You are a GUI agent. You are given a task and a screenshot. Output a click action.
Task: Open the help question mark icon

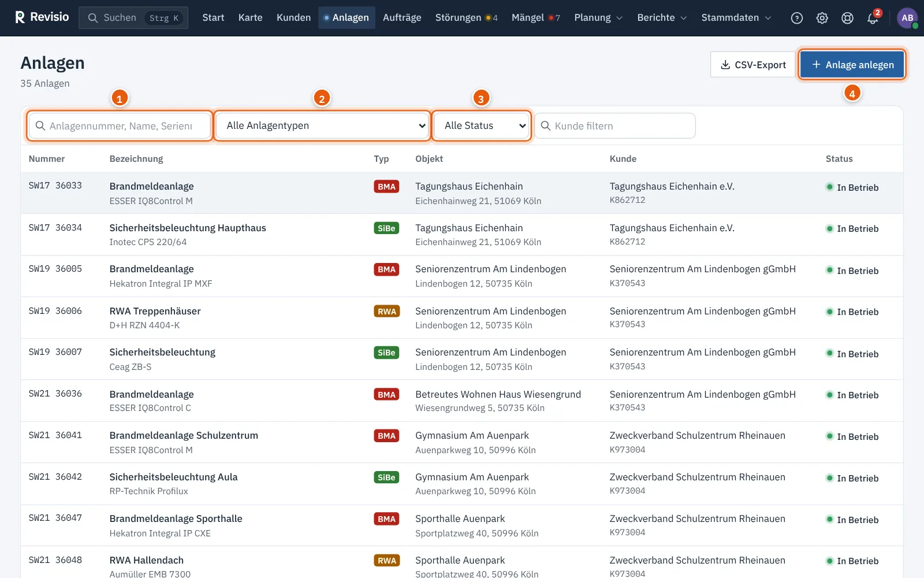pyautogui.click(x=797, y=18)
